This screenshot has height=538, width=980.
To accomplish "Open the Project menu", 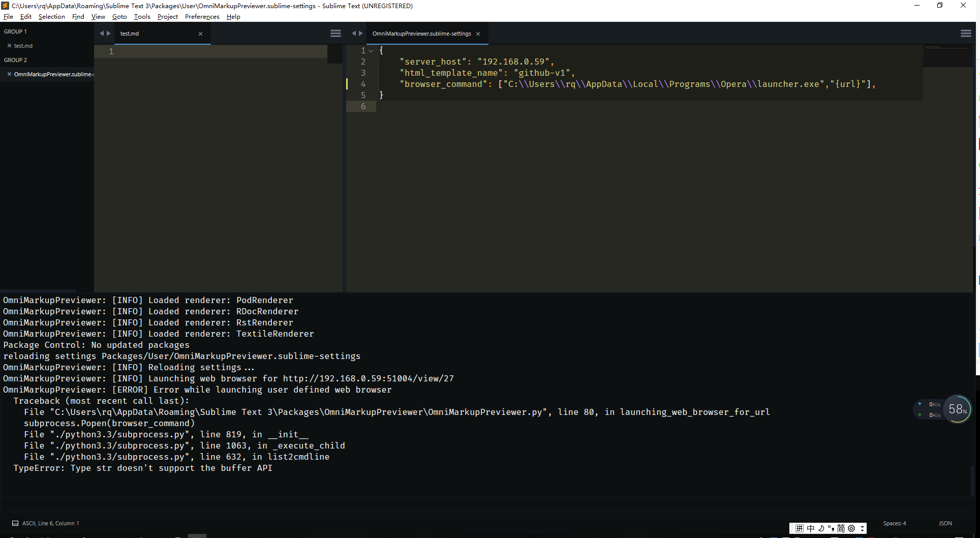I will (168, 16).
